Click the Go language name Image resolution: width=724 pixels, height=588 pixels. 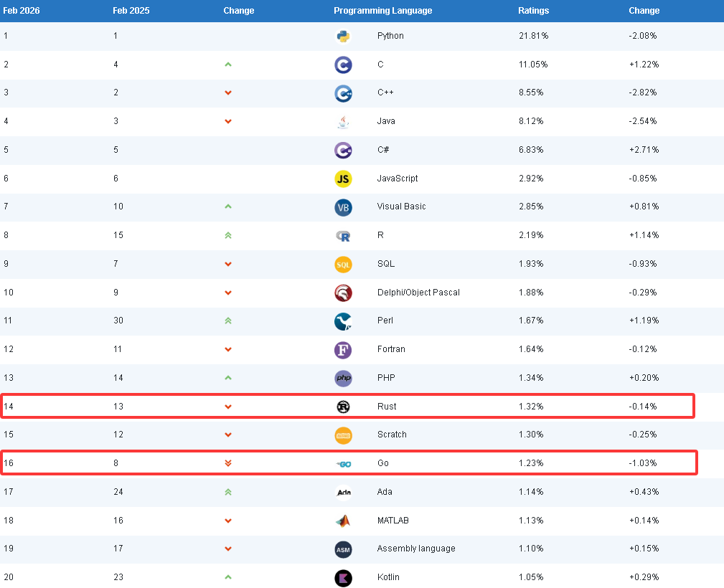tap(382, 463)
